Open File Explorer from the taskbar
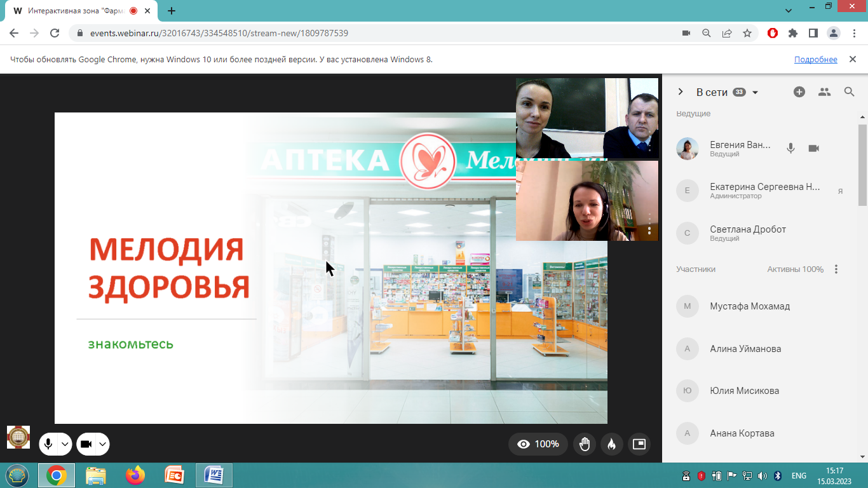This screenshot has height=488, width=868. pyautogui.click(x=96, y=475)
